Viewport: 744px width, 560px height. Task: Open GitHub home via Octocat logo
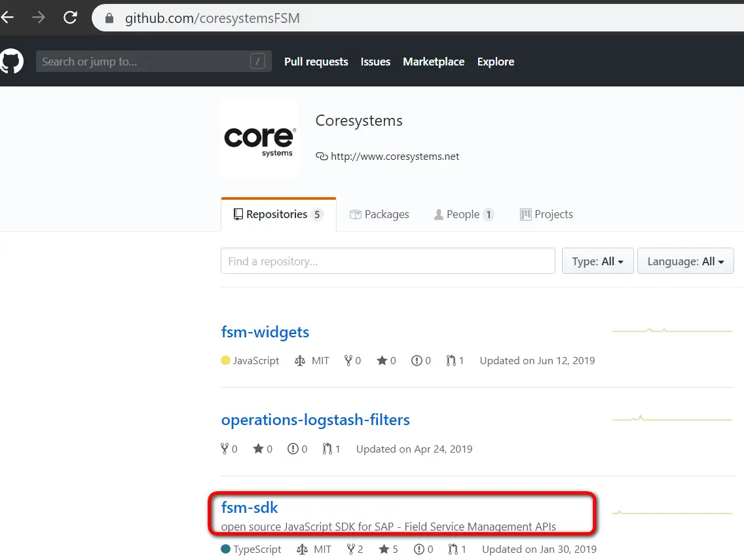tap(11, 61)
